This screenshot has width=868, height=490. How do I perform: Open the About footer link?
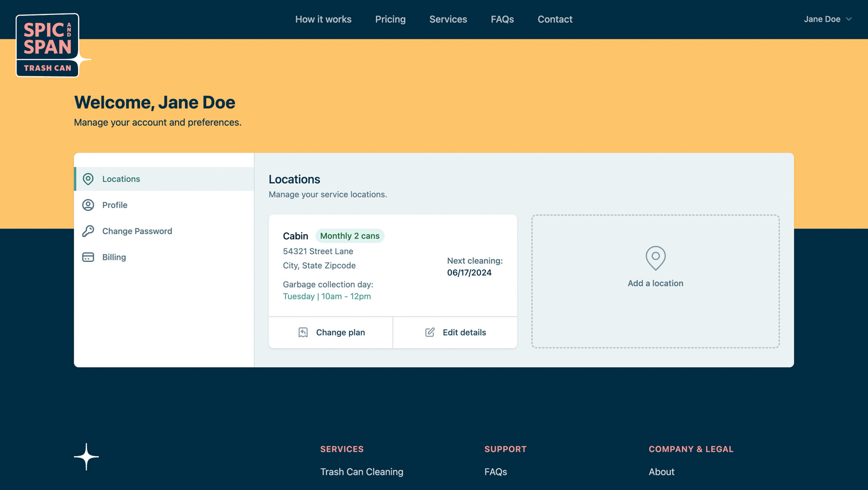click(661, 472)
